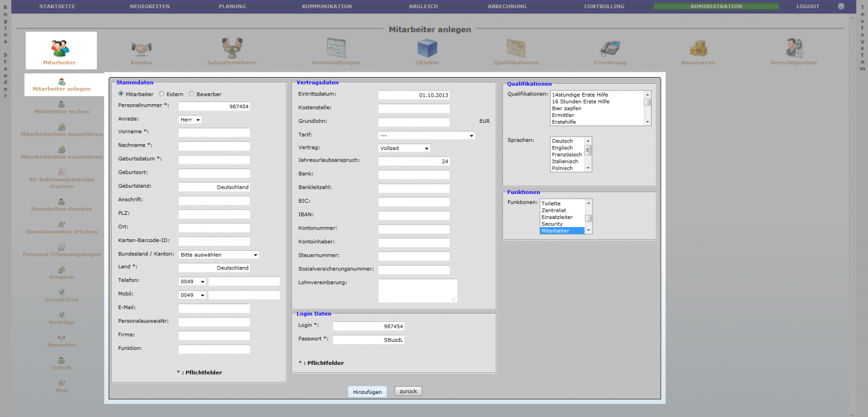Viewport: 868px width, 417px height.
Task: Click the Urlaub sidebar icon
Action: [61, 360]
